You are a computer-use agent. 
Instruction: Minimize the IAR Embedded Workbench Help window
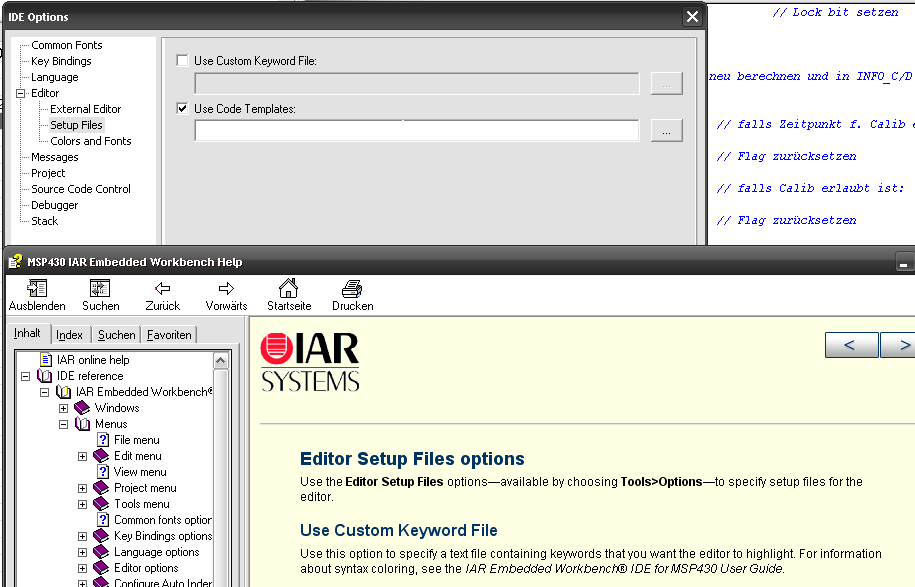[904, 263]
